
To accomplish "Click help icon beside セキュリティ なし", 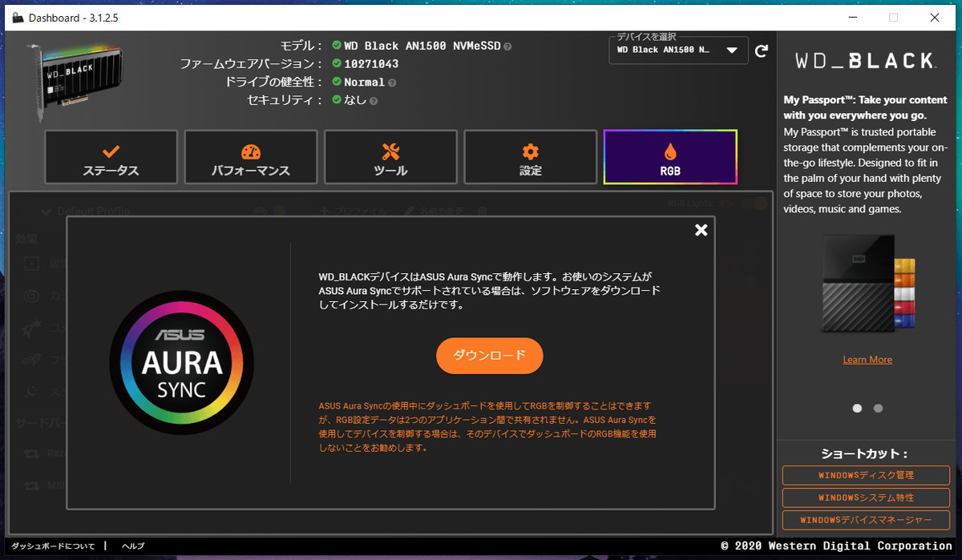I will 374,101.
